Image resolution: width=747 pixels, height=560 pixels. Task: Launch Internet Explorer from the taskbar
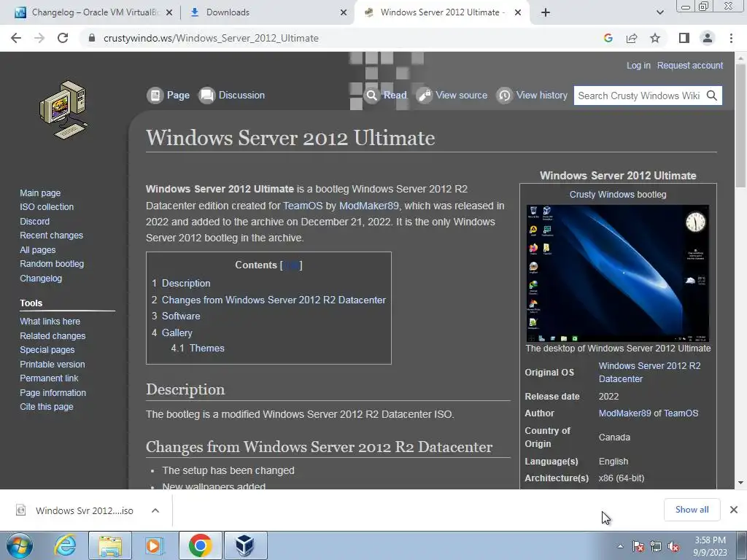65,545
